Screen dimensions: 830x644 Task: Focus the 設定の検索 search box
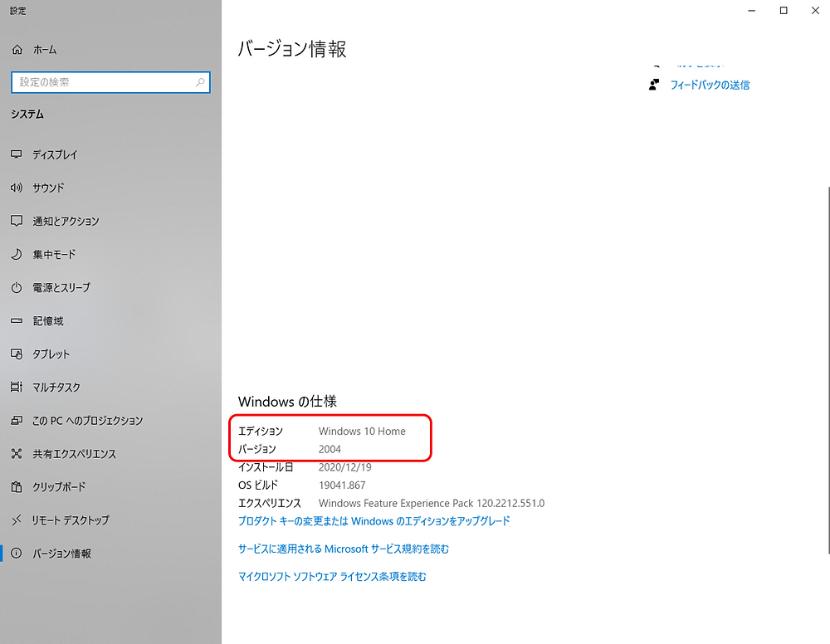(110, 82)
